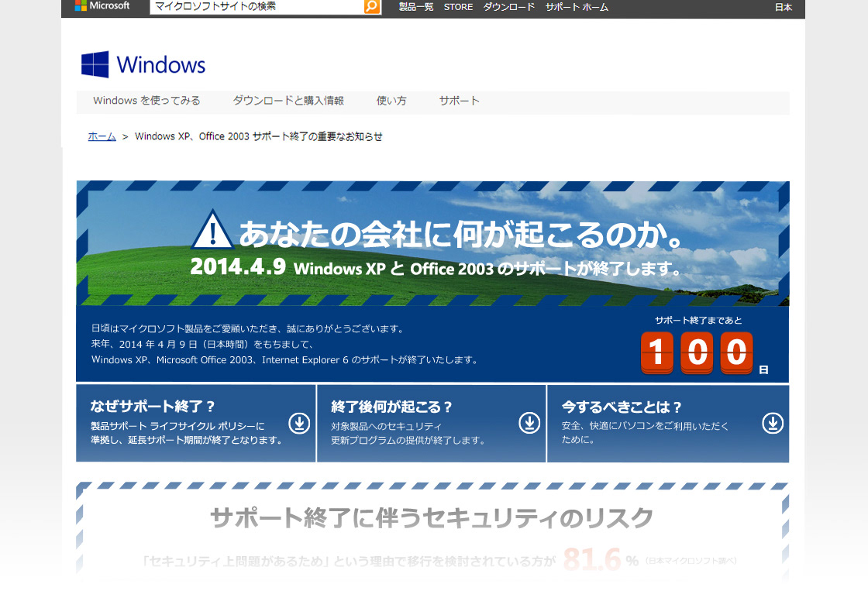Click the 日本 region link

click(784, 7)
